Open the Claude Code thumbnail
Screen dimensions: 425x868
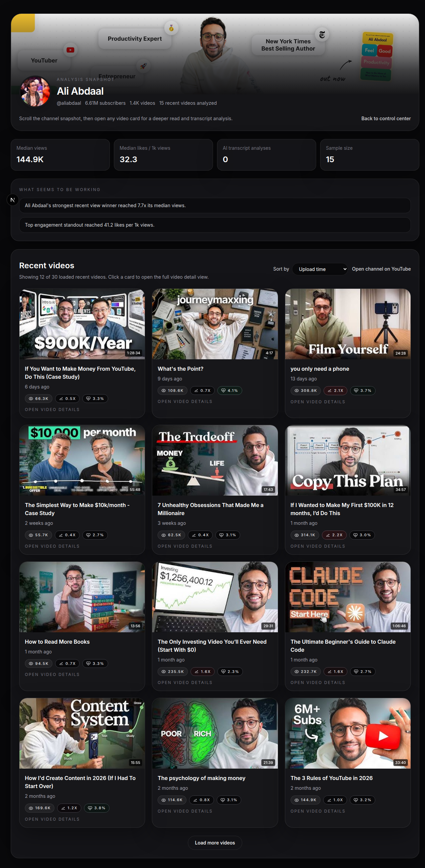347,597
